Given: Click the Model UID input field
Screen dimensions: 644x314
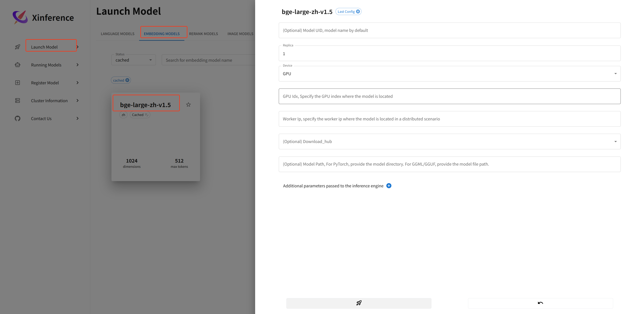Looking at the screenshot, I should point(449,31).
